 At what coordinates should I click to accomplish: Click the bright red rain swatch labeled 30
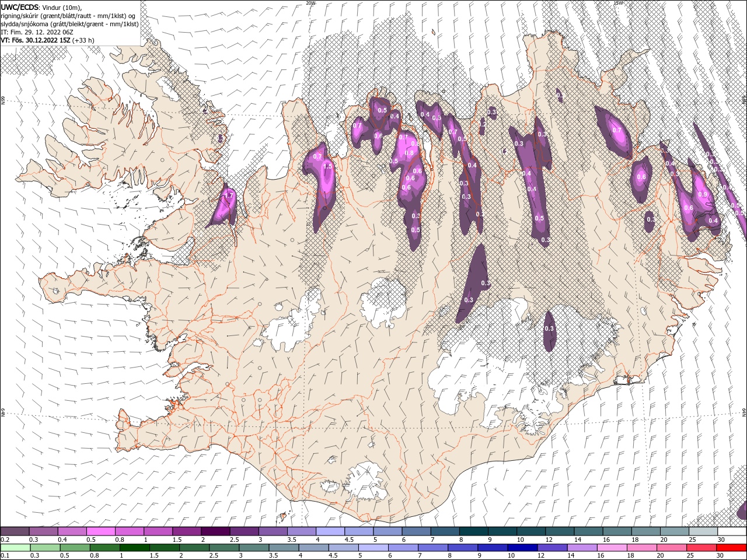(x=731, y=547)
